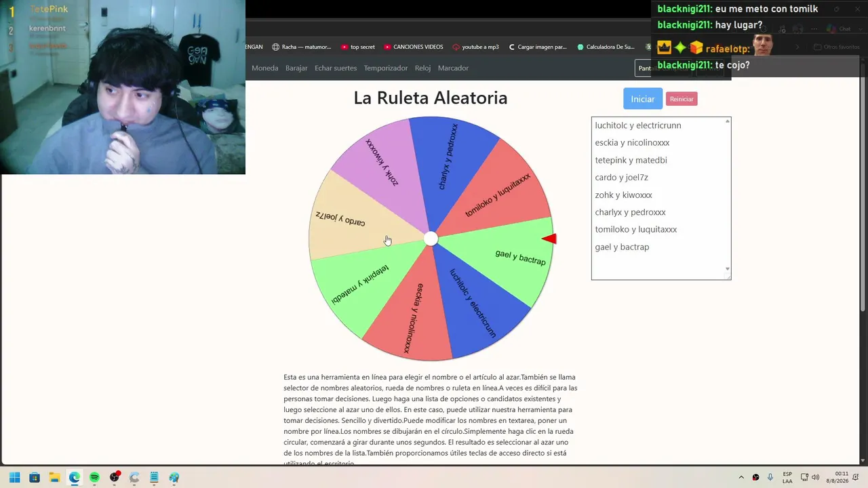
Task: Open the Barajar menu item
Action: [296, 68]
